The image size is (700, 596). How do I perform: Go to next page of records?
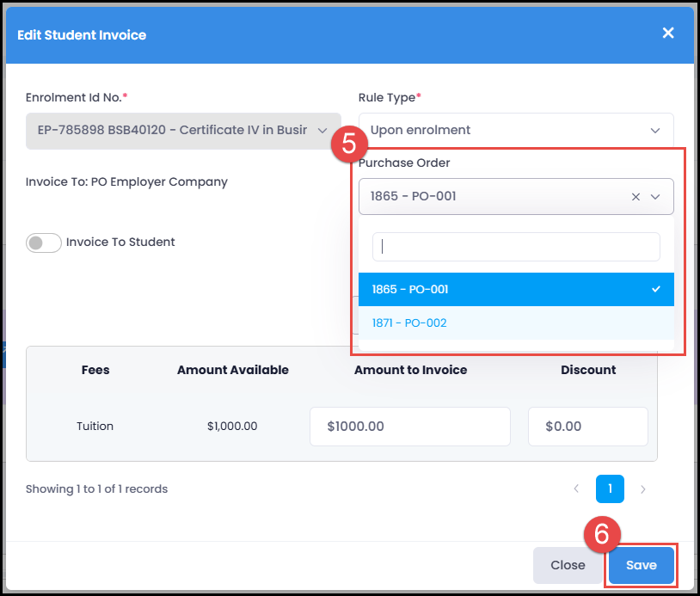[x=643, y=489]
